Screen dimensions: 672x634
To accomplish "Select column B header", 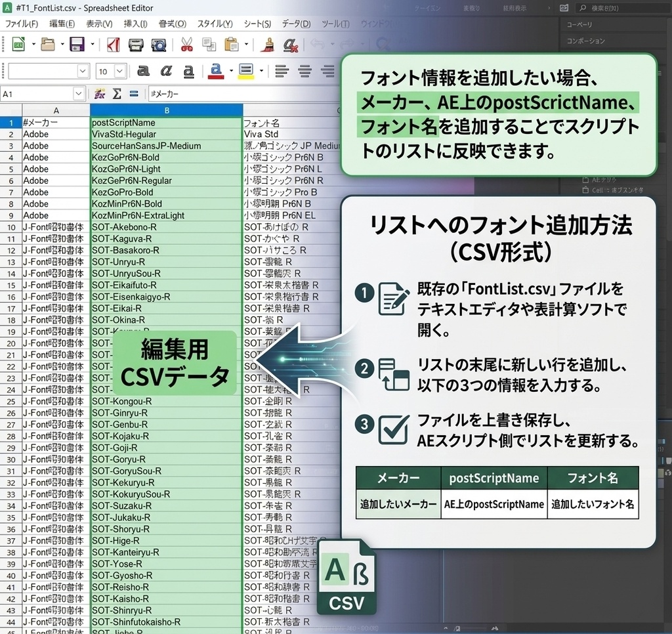I will [x=167, y=111].
